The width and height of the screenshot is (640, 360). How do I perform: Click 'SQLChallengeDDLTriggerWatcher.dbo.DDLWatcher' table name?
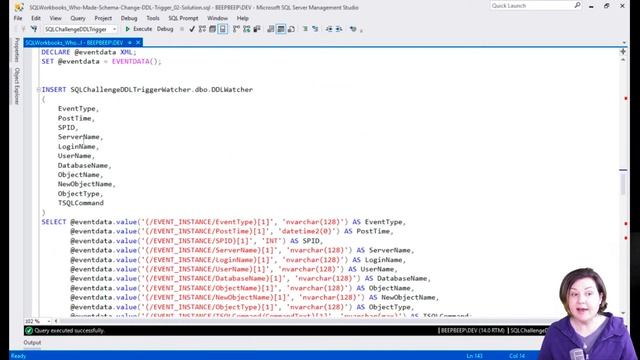162,90
